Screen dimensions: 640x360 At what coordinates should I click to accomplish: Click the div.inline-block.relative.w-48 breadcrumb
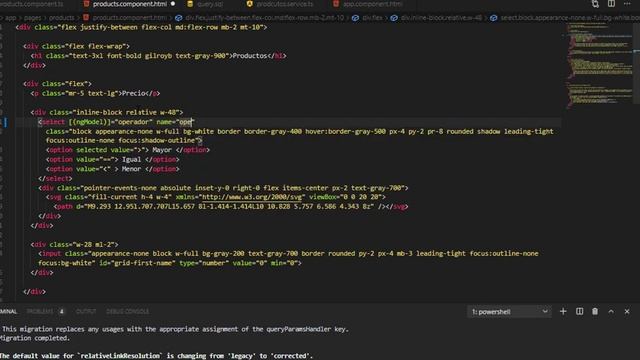point(437,18)
